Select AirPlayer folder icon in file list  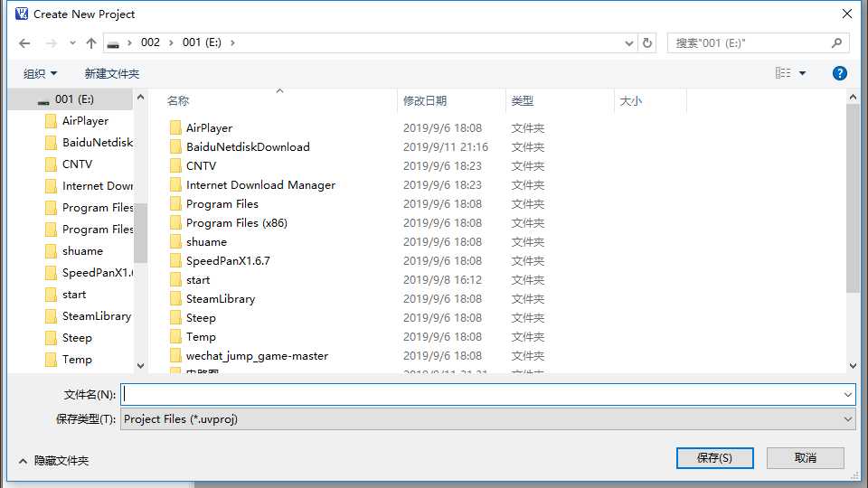(x=175, y=127)
